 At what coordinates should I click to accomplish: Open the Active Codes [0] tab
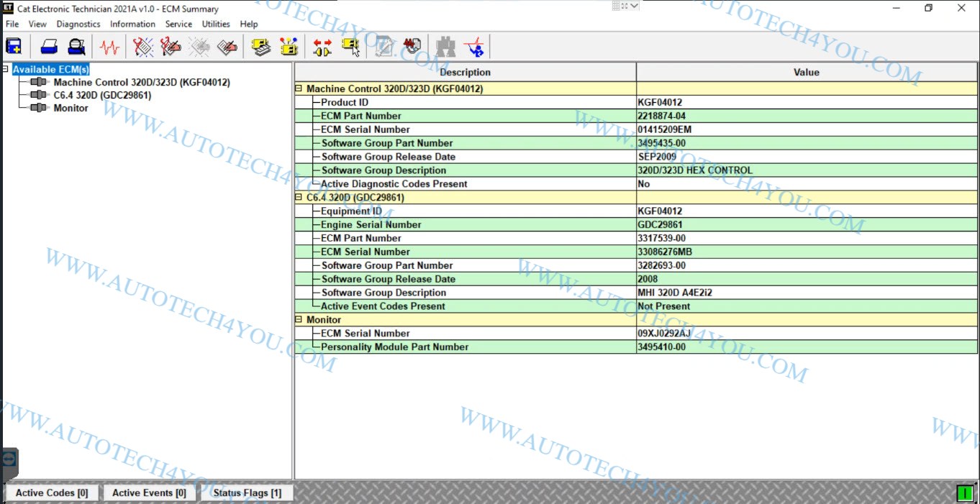click(52, 492)
